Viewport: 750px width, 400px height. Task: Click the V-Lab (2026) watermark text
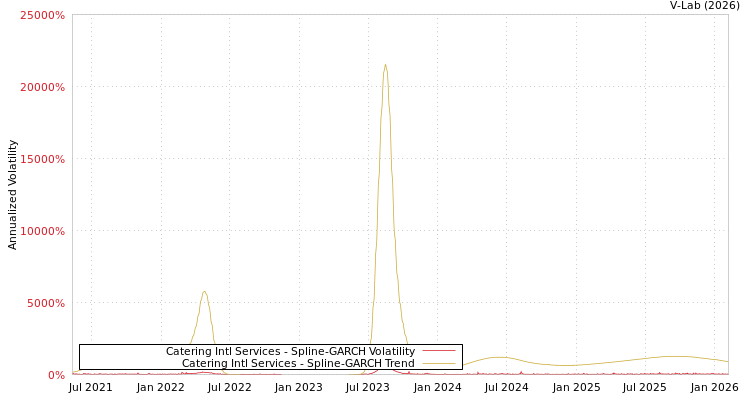point(705,6)
